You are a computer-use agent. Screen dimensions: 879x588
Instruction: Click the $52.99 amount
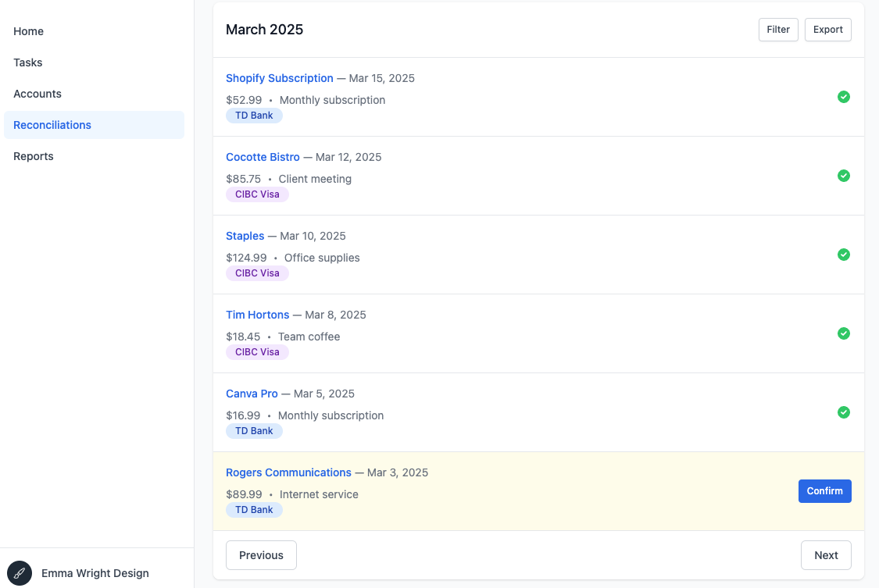pos(244,100)
